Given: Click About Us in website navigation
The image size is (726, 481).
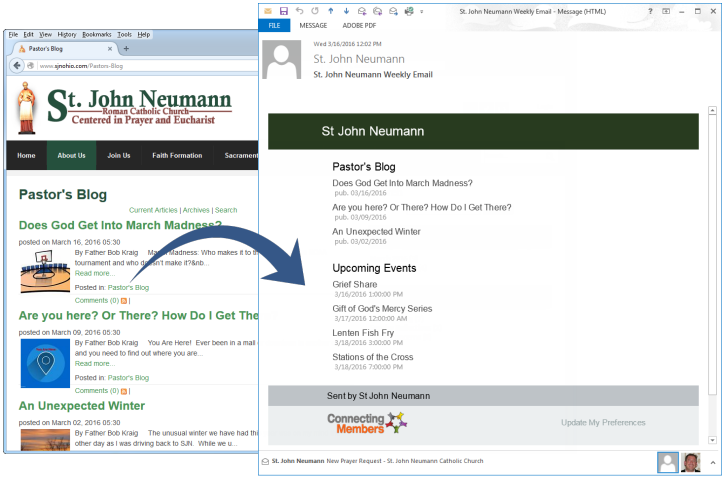Looking at the screenshot, I should (71, 156).
